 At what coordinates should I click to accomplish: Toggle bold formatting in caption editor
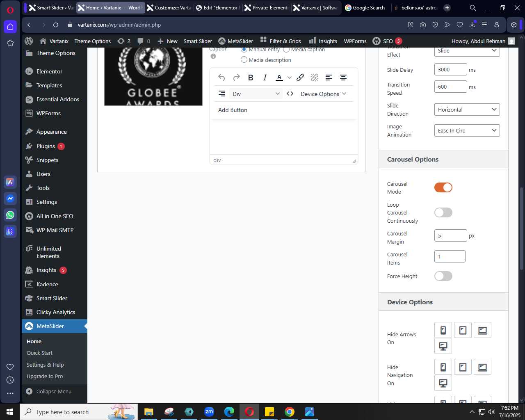251,78
